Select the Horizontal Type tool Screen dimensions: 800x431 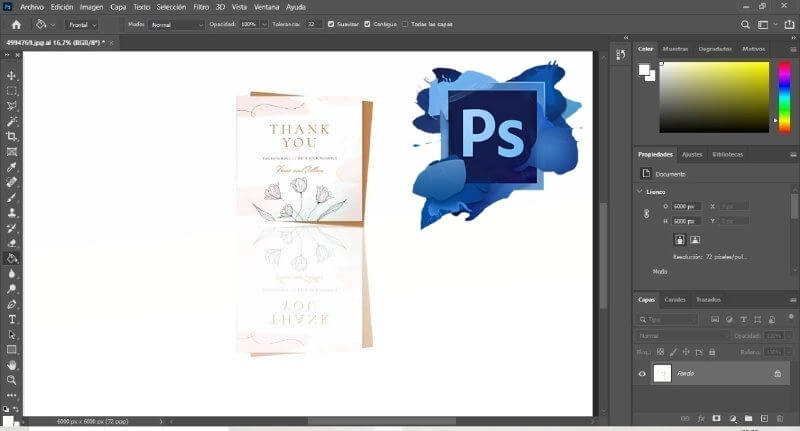12,319
